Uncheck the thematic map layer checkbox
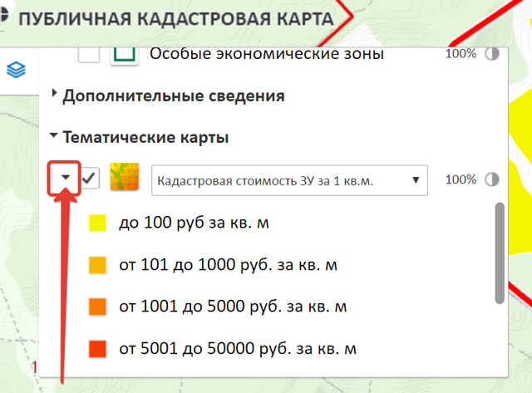532x393 pixels. tap(89, 178)
